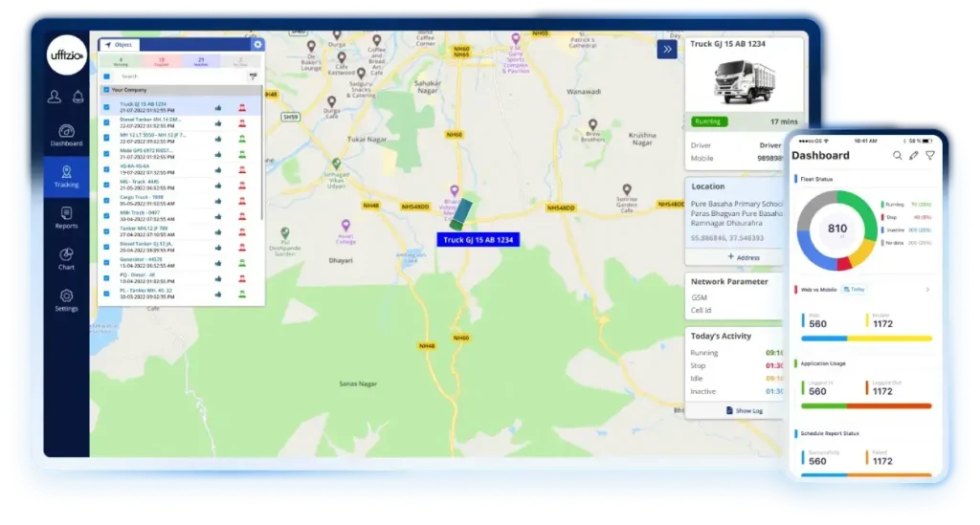Uncheck the Truck GJ 15 AB 1234 checkbox
This screenshot has height=525, width=980.
click(106, 107)
